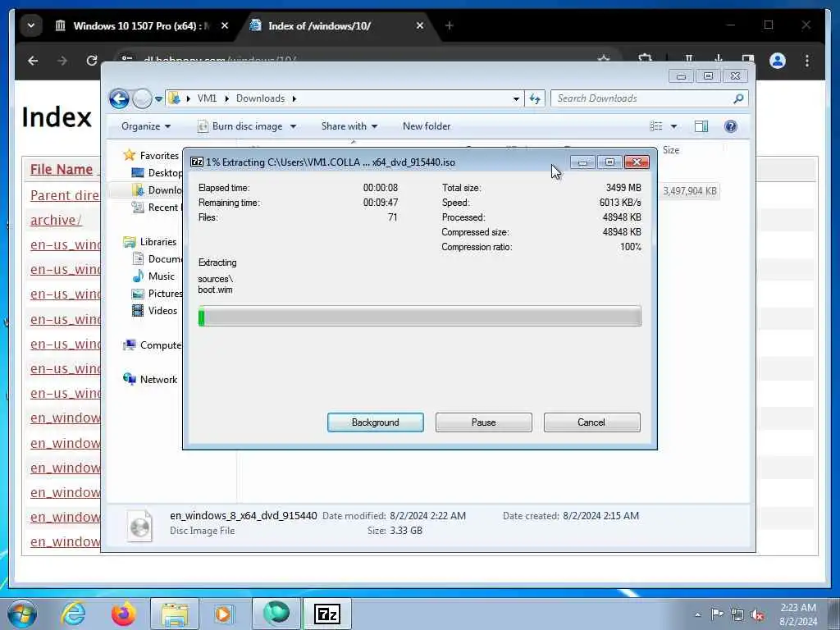Viewport: 840px width, 630px height.
Task: Open the browser tab search dropdown
Action: [x=31, y=25]
